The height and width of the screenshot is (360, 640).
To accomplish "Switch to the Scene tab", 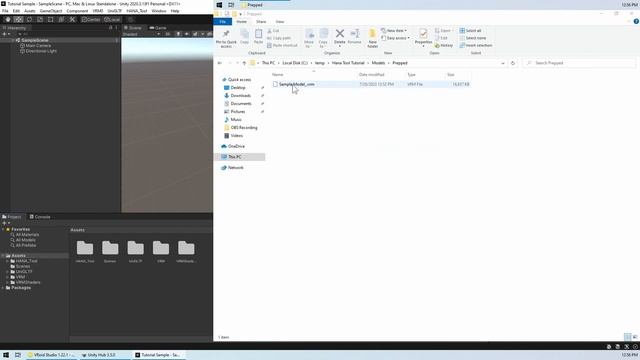I will [x=133, y=28].
